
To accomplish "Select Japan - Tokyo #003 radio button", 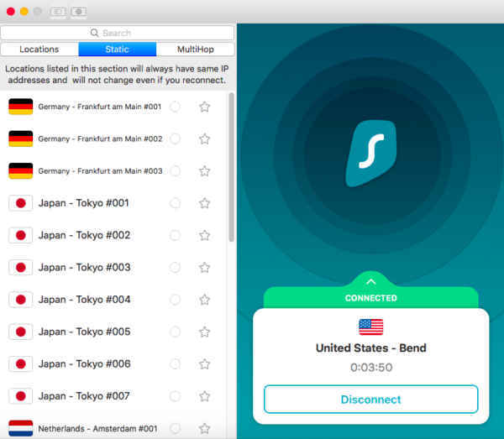I will [x=176, y=268].
